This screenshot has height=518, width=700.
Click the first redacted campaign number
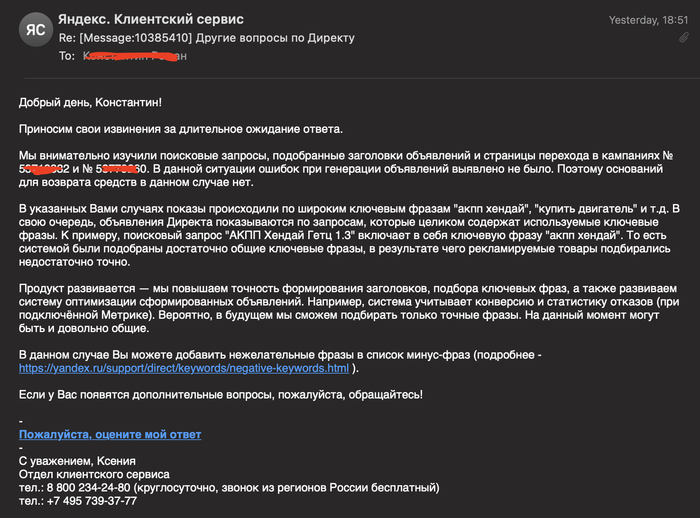coord(44,169)
